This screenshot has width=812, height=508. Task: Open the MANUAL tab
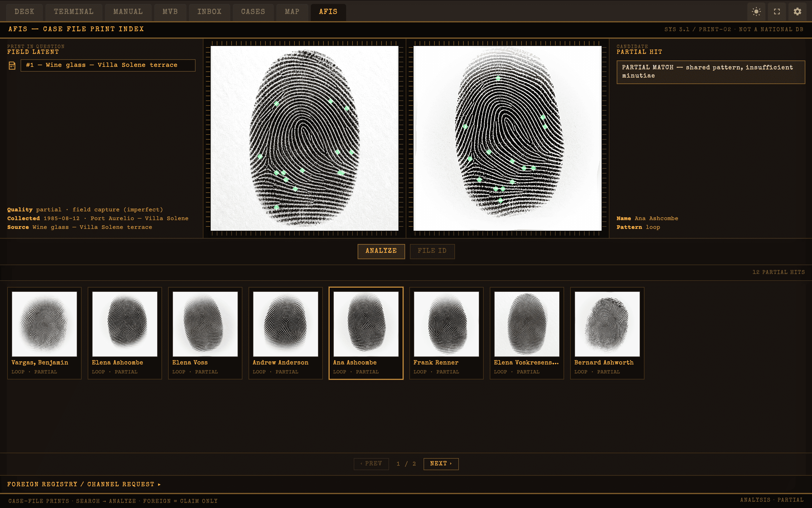click(128, 12)
